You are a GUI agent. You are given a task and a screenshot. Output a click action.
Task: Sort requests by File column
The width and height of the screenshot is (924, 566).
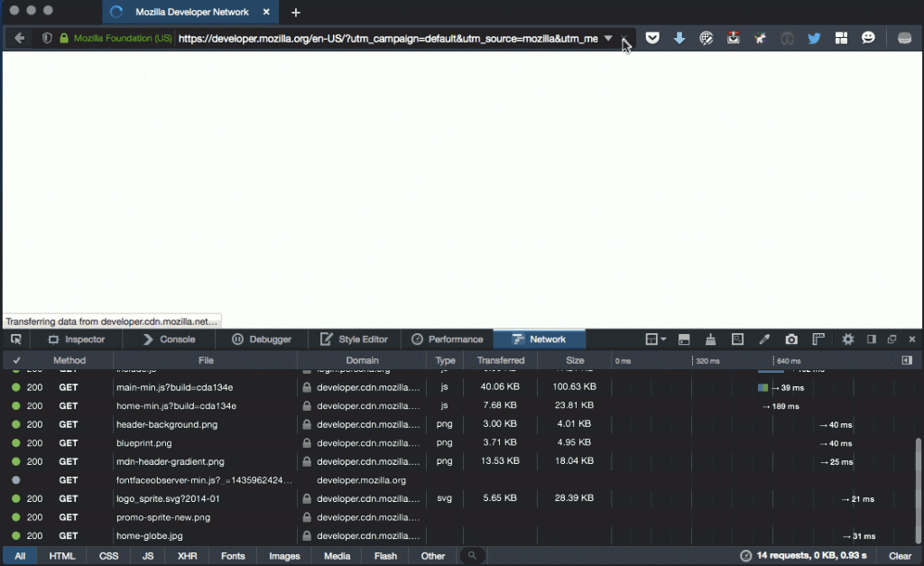pyautogui.click(x=206, y=360)
